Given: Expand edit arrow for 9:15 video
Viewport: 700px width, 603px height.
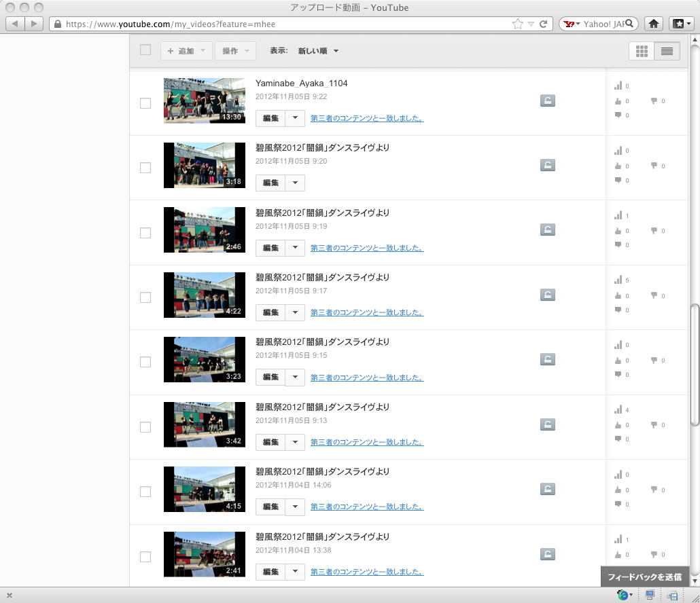Looking at the screenshot, I should [x=295, y=378].
